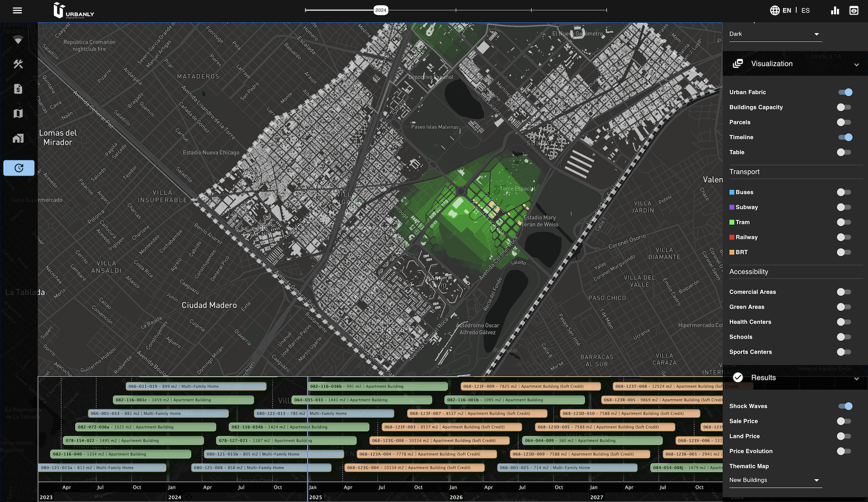Select timeline bar 066-031-019 Multi-Family Home
The width and height of the screenshot is (868, 502).
coord(196,386)
